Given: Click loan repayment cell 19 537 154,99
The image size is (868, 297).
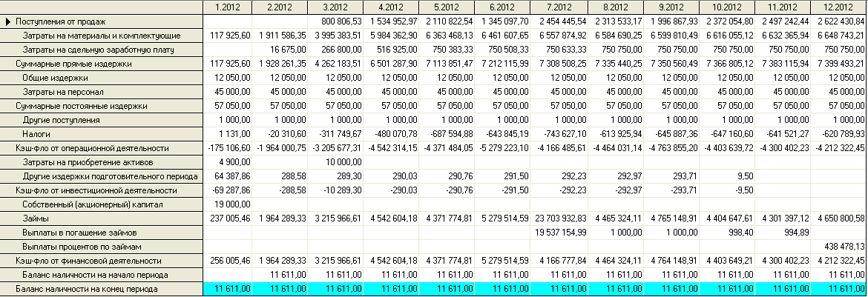Looking at the screenshot, I should (x=559, y=233).
